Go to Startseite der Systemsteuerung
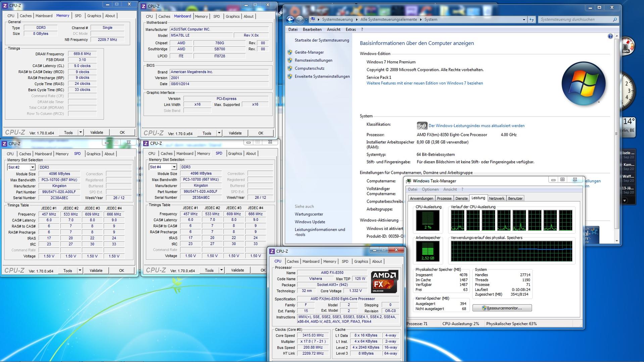 [322, 40]
